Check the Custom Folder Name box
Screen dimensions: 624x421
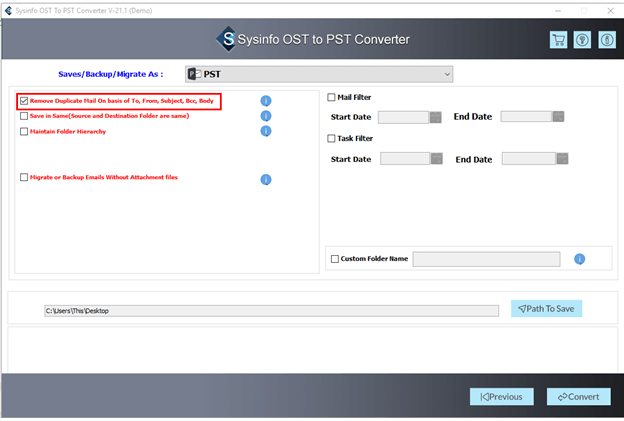pyautogui.click(x=335, y=259)
